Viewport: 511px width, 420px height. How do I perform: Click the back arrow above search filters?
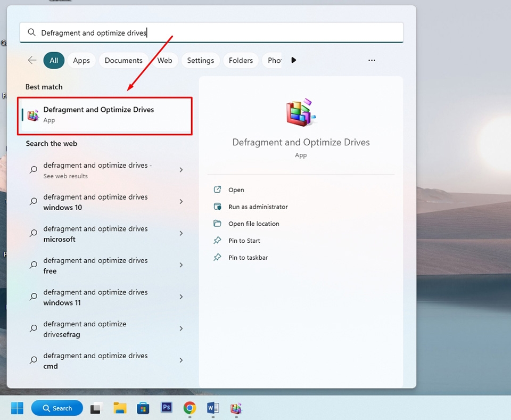coord(32,60)
